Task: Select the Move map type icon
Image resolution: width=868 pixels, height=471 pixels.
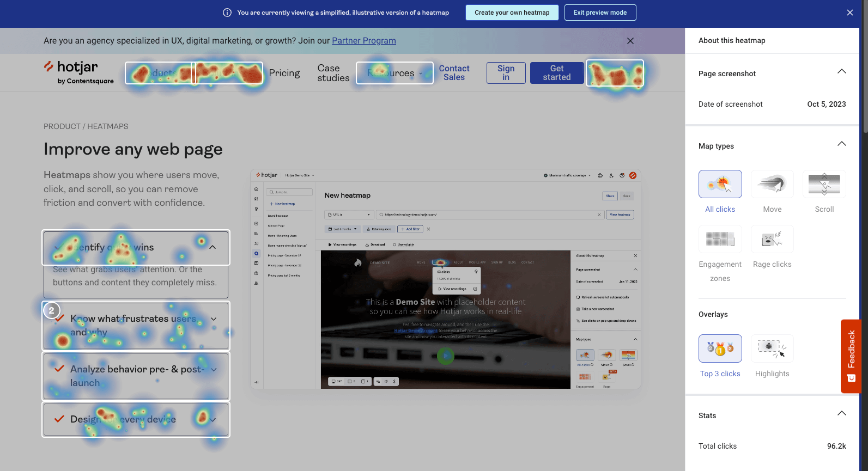Action: click(772, 184)
